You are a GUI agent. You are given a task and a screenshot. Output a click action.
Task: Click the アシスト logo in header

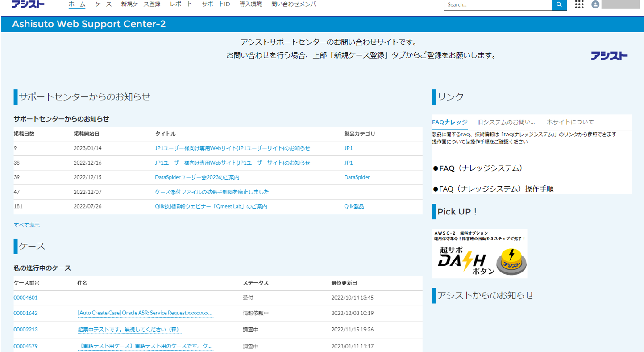[28, 4]
